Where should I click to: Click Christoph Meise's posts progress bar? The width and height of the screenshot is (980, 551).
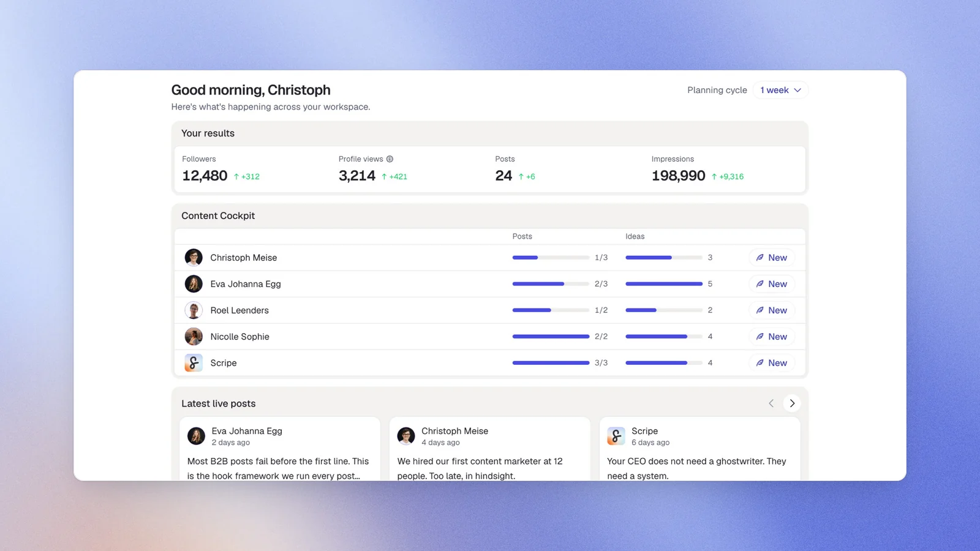point(551,258)
